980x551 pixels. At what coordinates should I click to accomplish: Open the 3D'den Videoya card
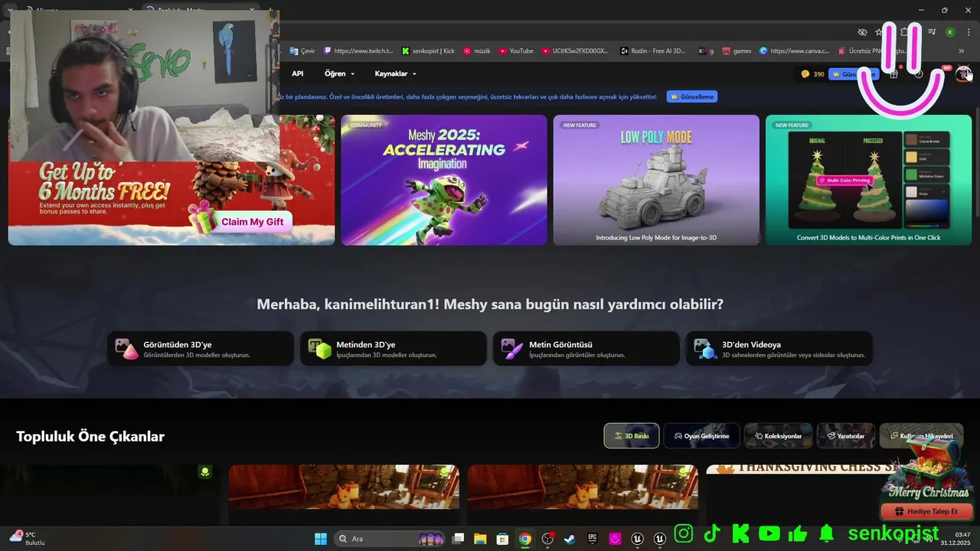point(779,349)
